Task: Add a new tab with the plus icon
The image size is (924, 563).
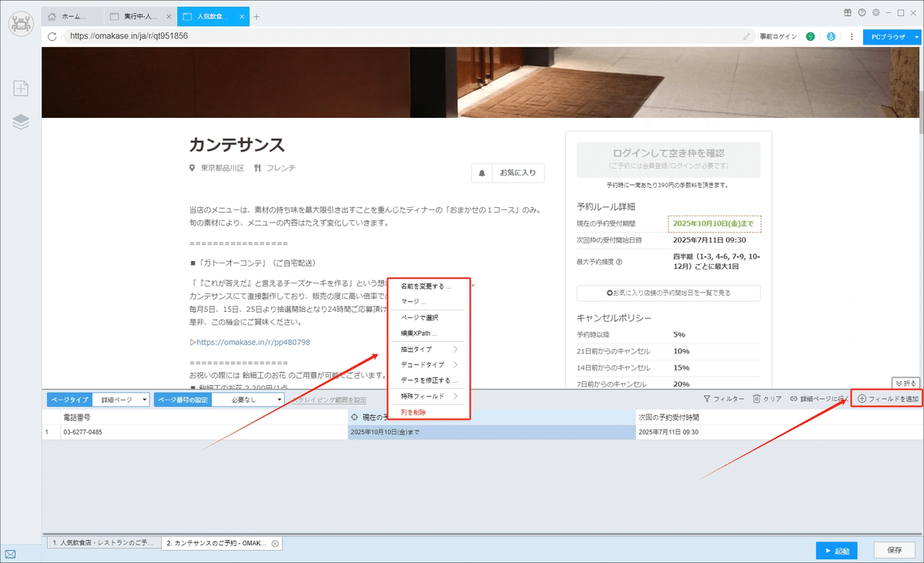Action: (x=256, y=16)
